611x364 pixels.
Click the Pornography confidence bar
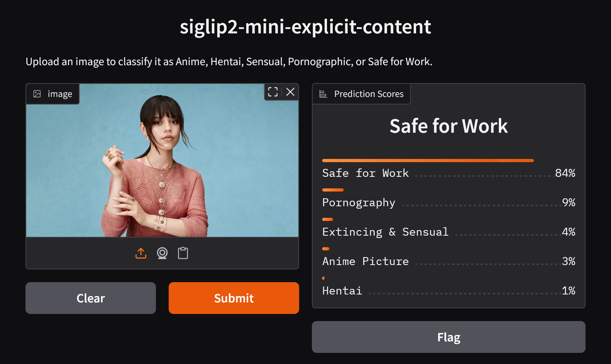point(333,190)
